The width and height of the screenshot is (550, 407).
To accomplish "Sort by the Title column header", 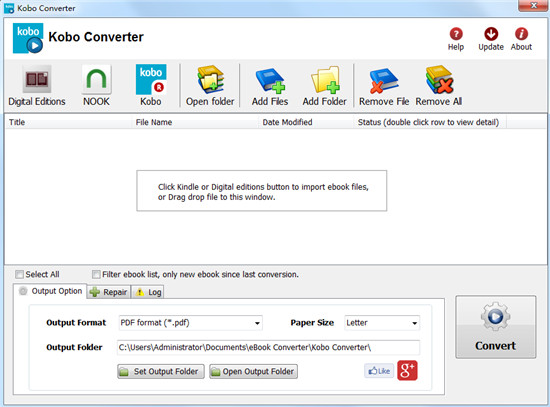I will [x=68, y=122].
